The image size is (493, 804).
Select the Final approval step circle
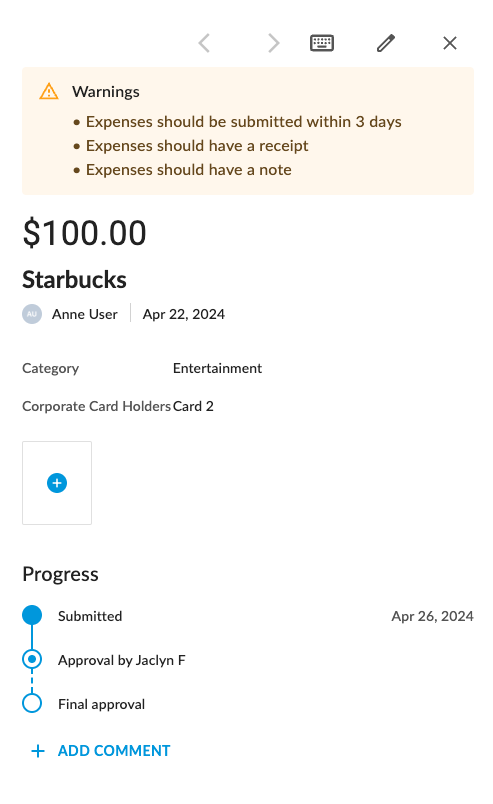pos(32,704)
